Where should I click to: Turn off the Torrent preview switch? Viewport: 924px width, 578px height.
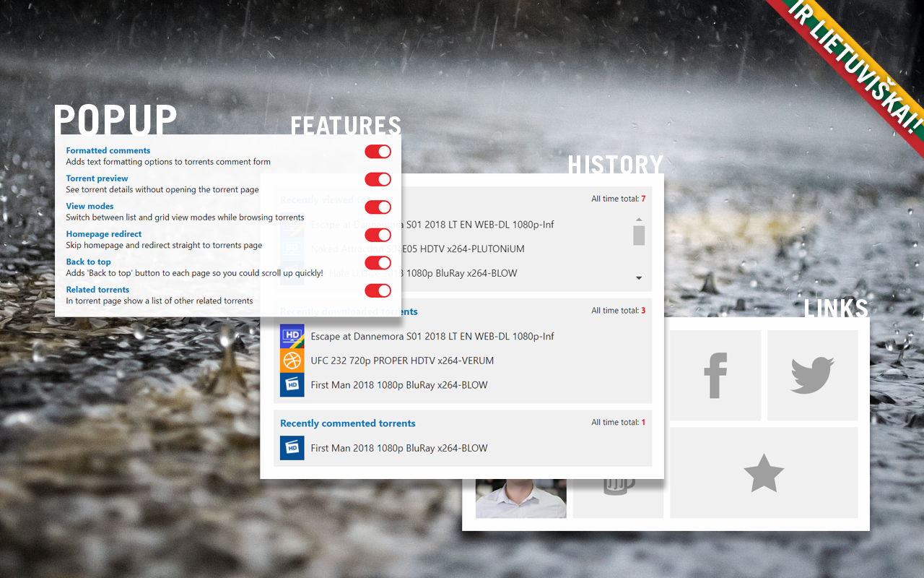378,179
